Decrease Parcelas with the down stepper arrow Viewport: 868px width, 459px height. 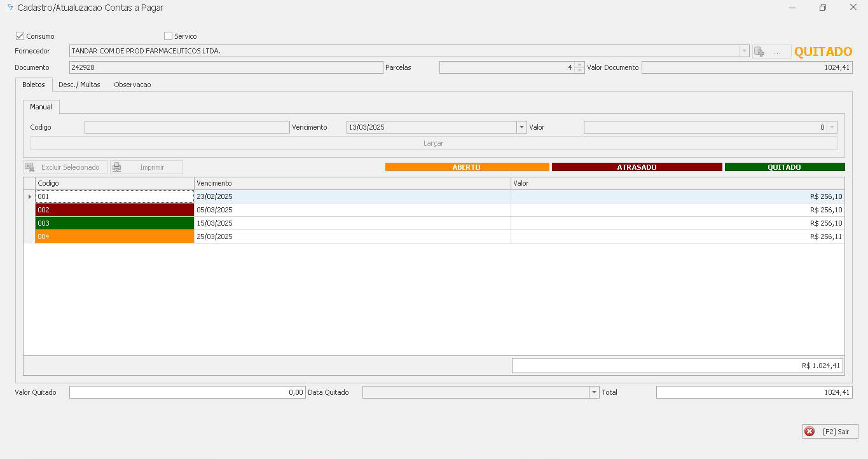[579, 71]
